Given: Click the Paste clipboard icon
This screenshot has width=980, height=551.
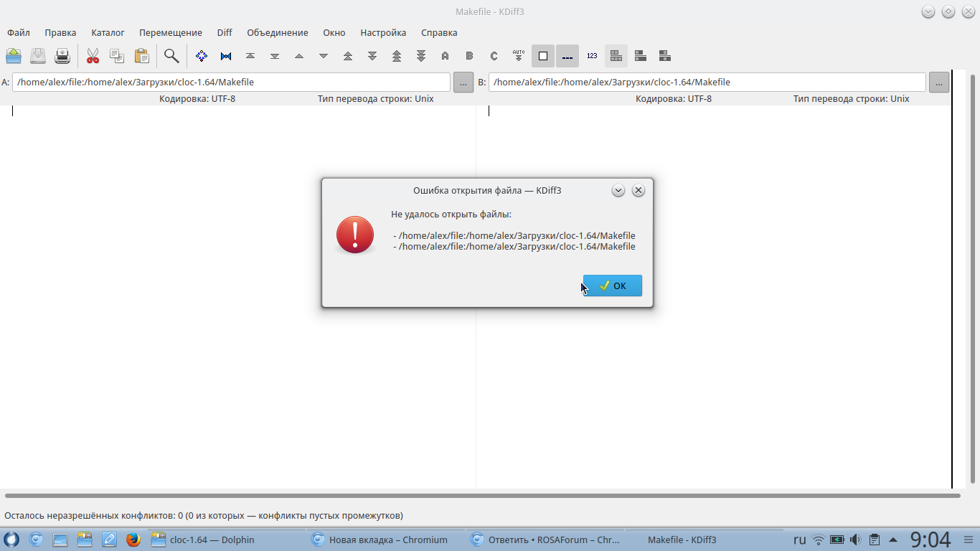Looking at the screenshot, I should [141, 56].
